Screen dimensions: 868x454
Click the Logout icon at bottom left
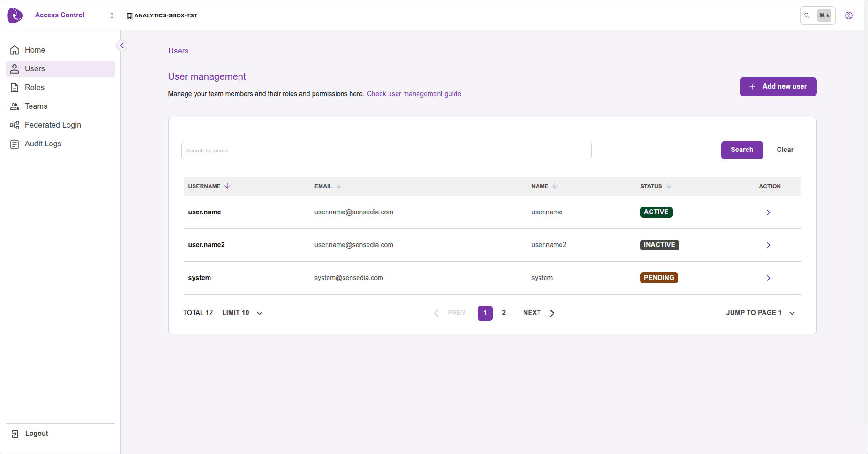pyautogui.click(x=15, y=433)
